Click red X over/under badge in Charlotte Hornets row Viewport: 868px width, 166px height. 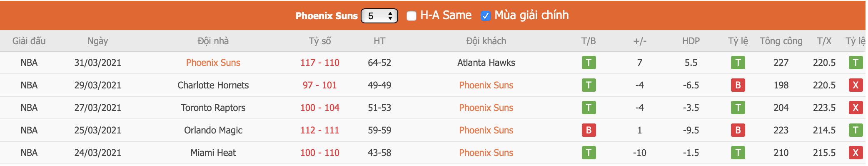(x=856, y=85)
